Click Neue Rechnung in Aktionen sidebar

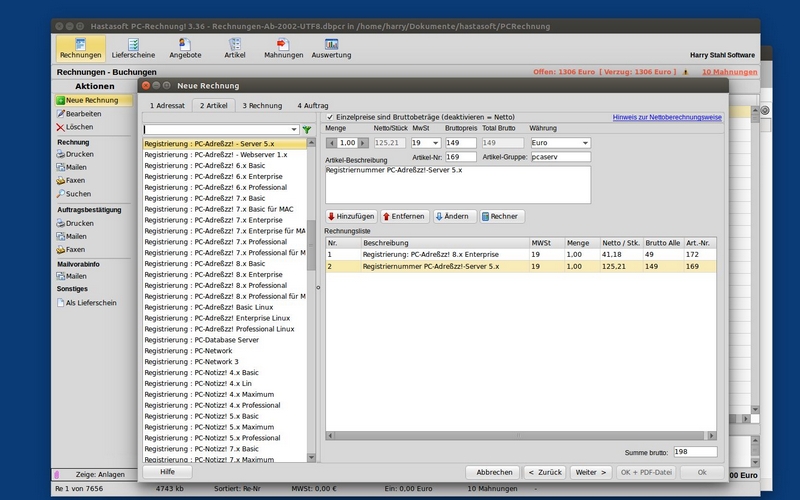[92, 101]
